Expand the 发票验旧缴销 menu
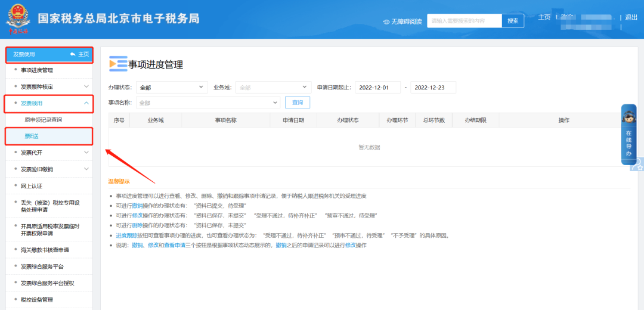The width and height of the screenshot is (644, 310). (86, 169)
